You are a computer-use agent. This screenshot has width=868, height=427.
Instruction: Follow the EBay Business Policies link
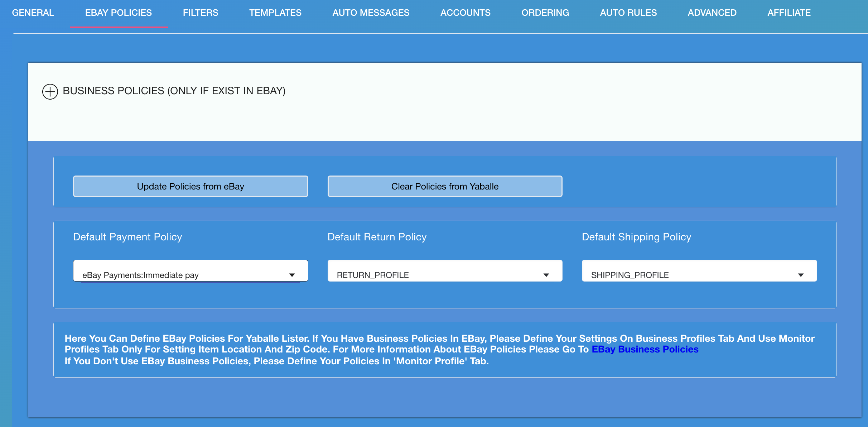click(x=645, y=349)
